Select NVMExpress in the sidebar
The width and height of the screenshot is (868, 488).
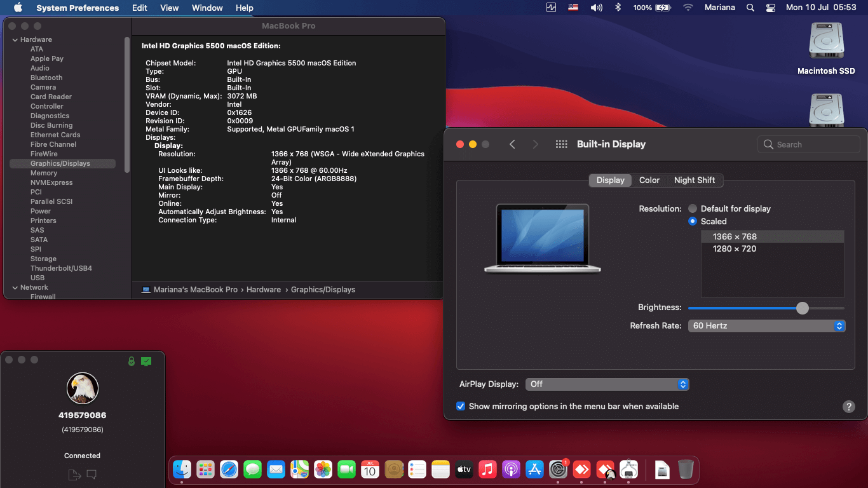click(51, 182)
